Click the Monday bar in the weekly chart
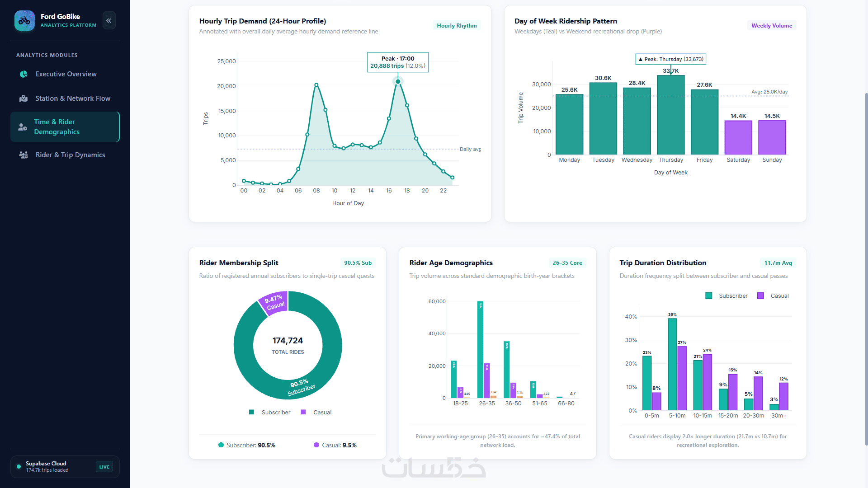This screenshot has width=868, height=488. click(570, 125)
